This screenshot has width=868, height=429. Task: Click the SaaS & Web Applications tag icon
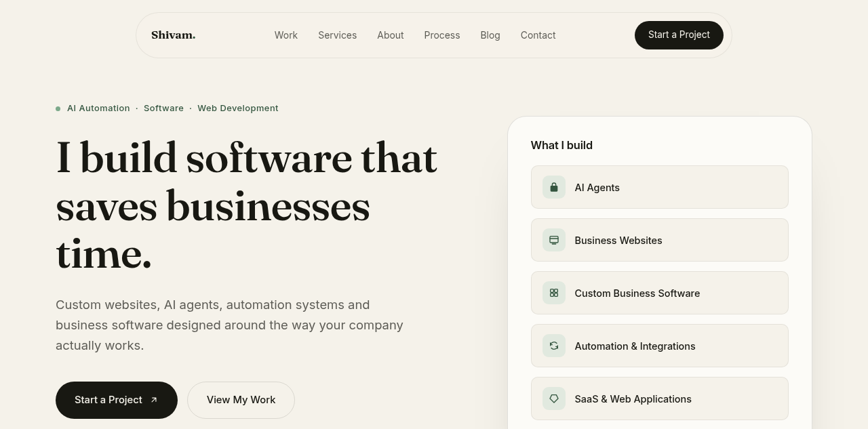554,399
